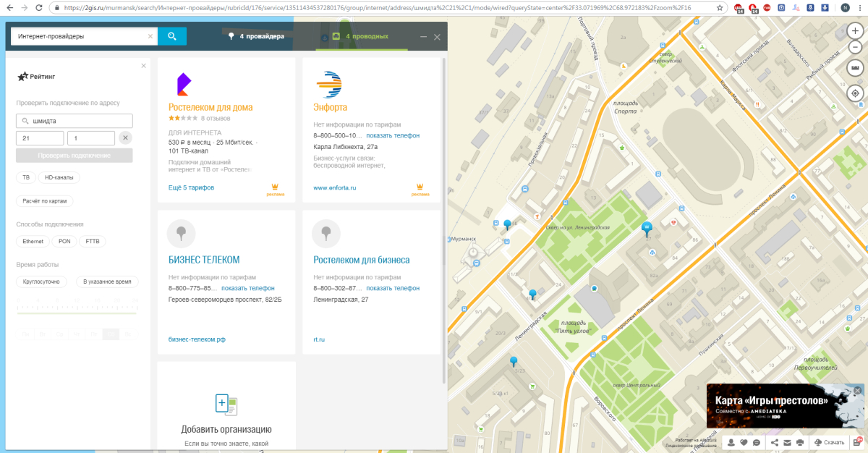Click the Ростелеком для дома logo
The image size is (868, 453).
pos(183,84)
